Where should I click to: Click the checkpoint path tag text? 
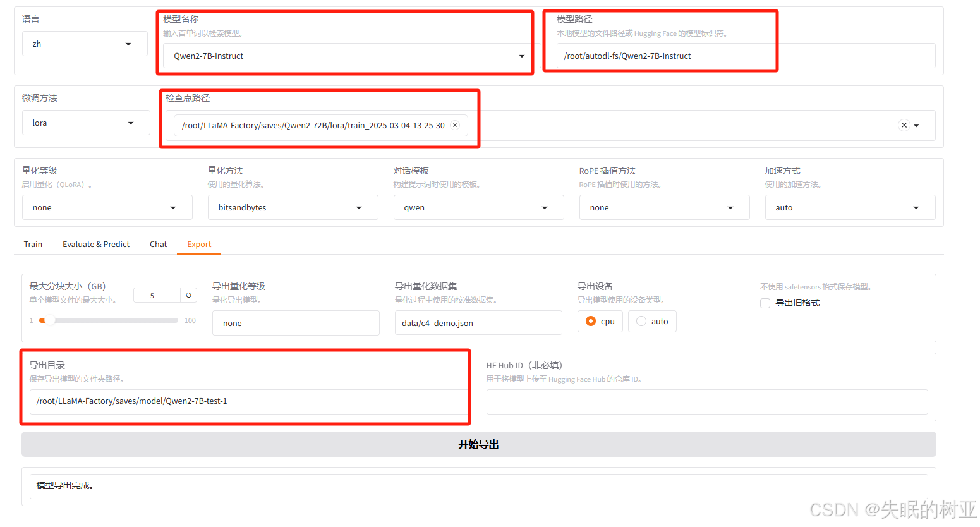click(x=313, y=125)
